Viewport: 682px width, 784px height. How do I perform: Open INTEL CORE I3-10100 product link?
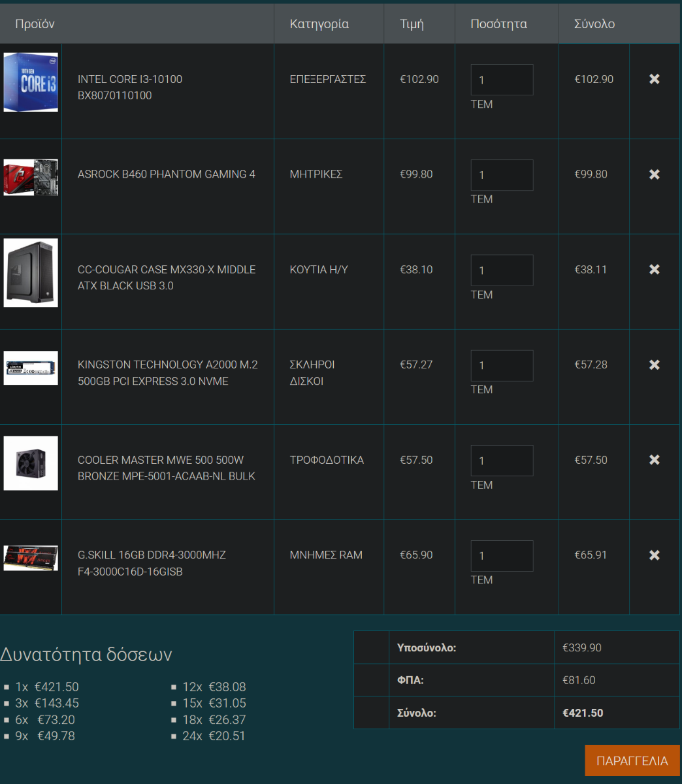130,87
